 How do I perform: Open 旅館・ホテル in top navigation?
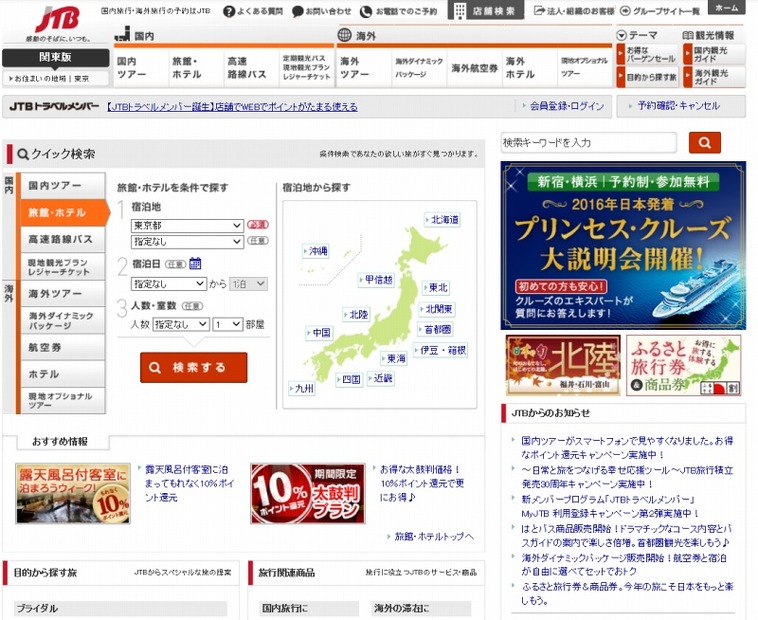tap(196, 68)
